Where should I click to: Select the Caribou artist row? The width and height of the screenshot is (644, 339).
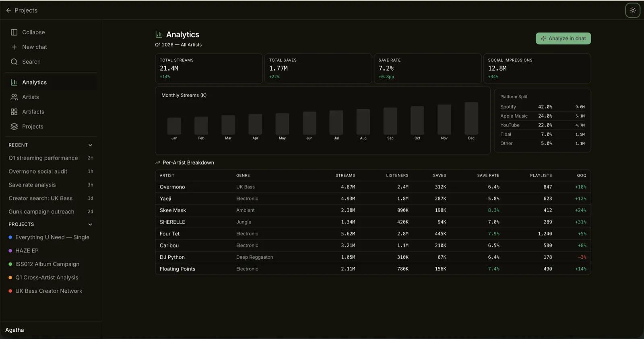(x=373, y=245)
